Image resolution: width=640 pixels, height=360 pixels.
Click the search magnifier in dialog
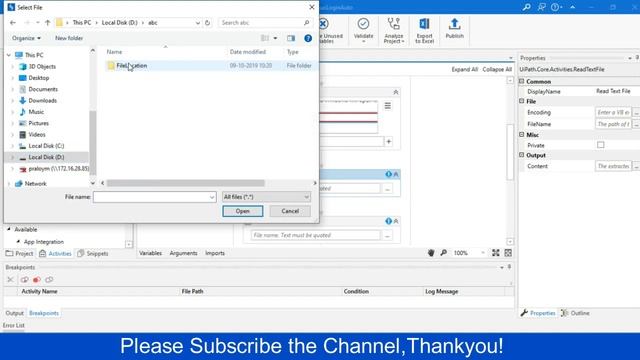click(307, 23)
